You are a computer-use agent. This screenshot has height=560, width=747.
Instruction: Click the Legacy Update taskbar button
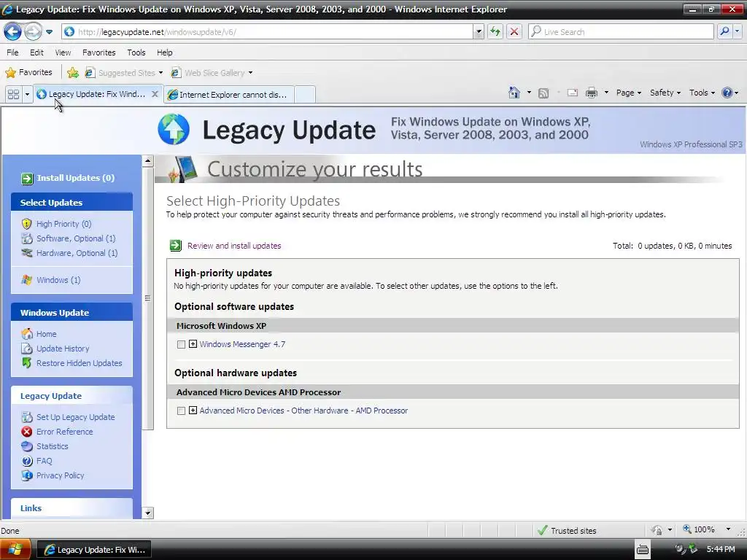click(x=94, y=550)
